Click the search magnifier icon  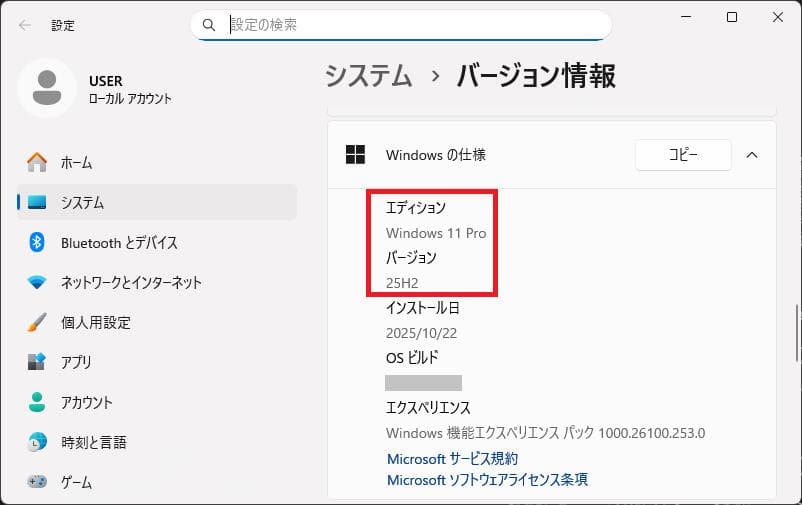209,25
